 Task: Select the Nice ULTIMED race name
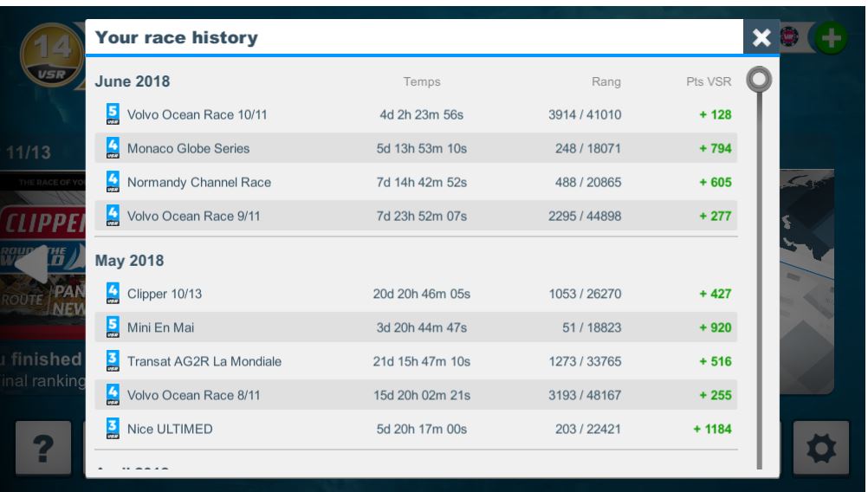point(170,429)
